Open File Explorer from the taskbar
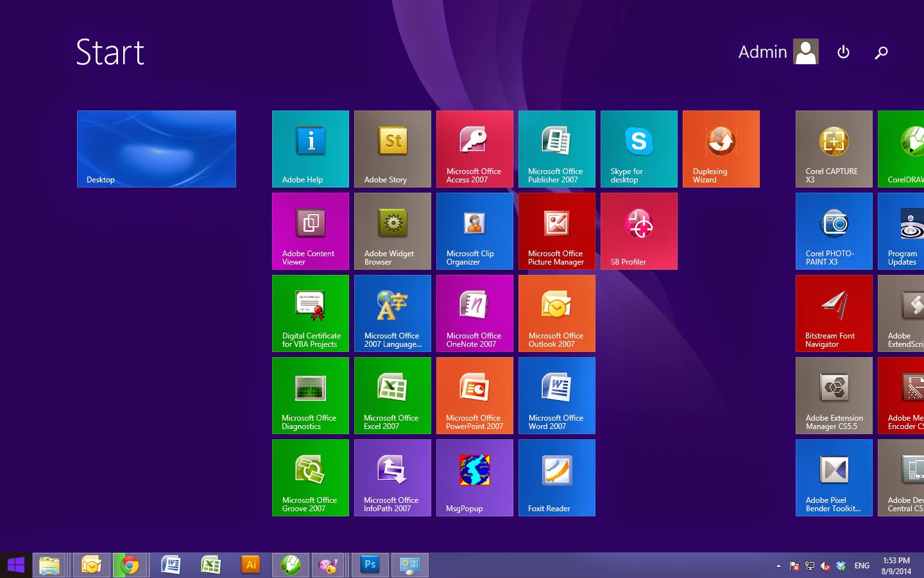 (49, 565)
